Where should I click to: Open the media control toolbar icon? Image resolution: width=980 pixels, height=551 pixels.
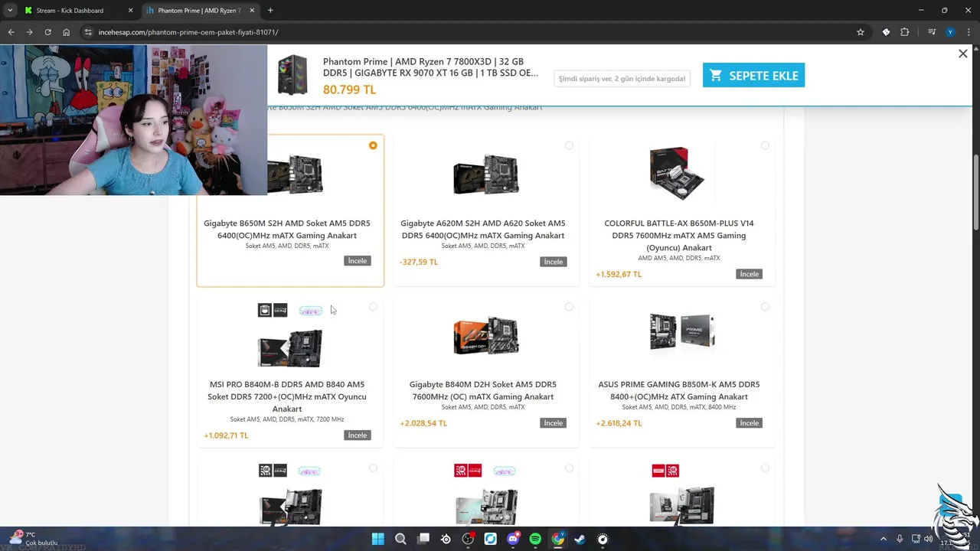click(x=932, y=32)
